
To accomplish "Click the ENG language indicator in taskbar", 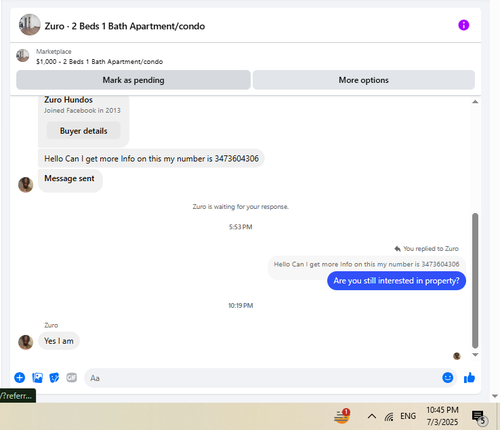I will (408, 416).
